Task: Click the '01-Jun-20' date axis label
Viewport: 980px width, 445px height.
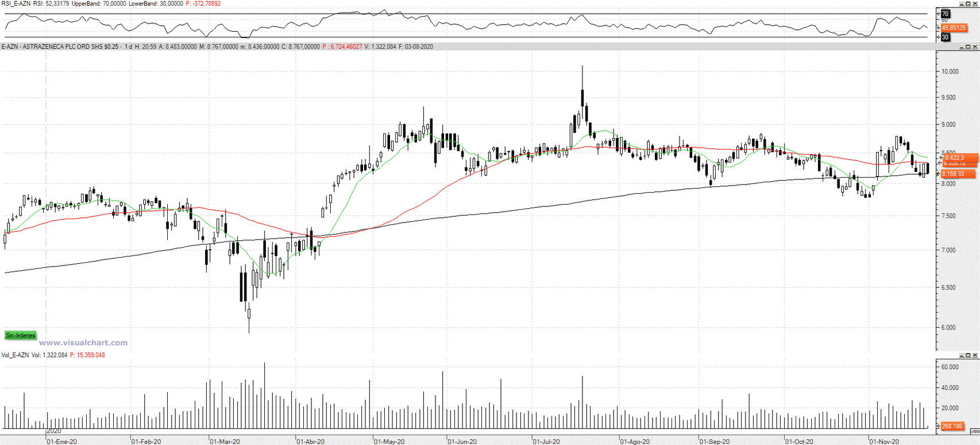Action: click(x=462, y=442)
